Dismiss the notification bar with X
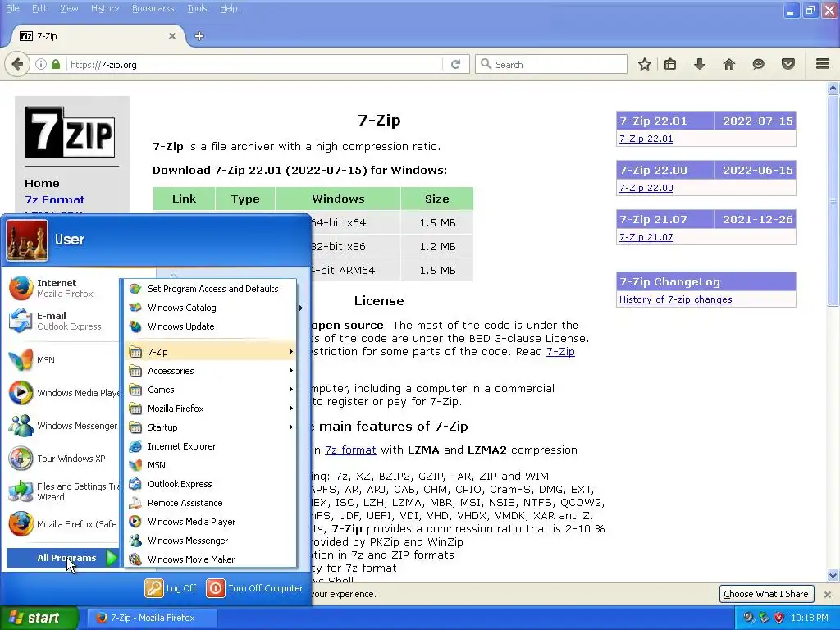 (x=827, y=594)
